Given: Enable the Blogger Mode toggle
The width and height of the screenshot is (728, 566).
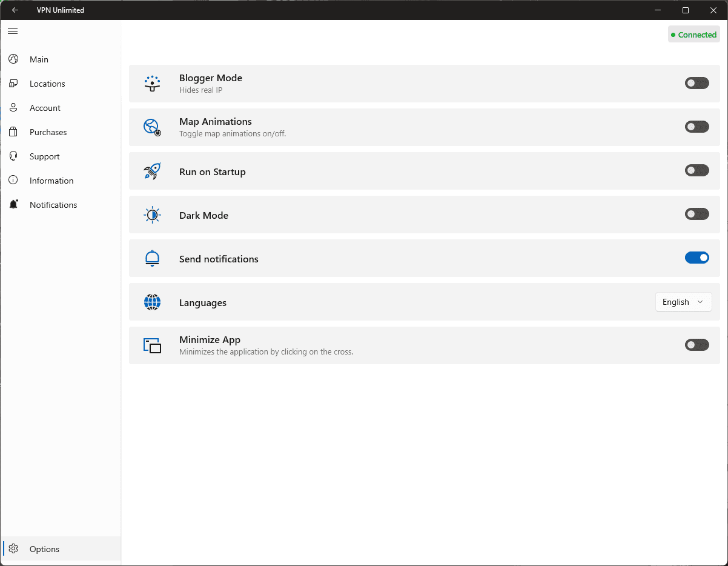Looking at the screenshot, I should tap(697, 83).
